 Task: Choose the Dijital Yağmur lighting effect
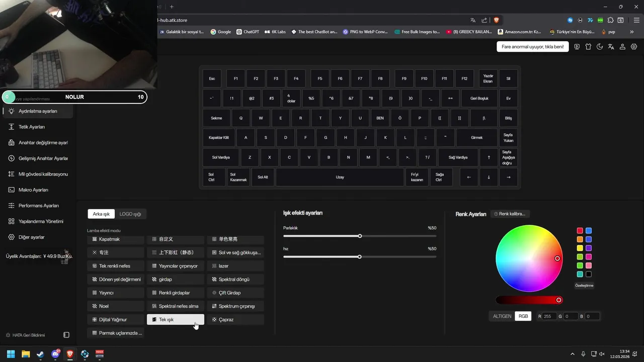tap(115, 319)
